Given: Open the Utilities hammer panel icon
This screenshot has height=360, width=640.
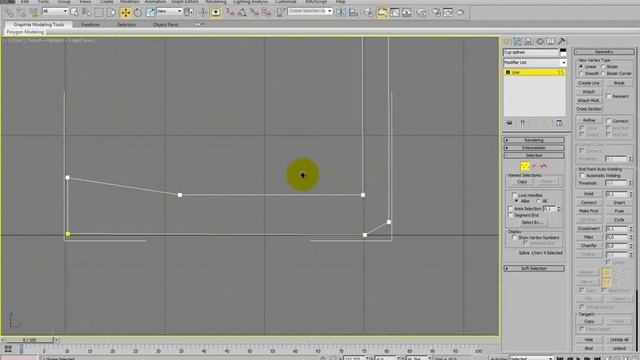Looking at the screenshot, I should pyautogui.click(x=562, y=41).
